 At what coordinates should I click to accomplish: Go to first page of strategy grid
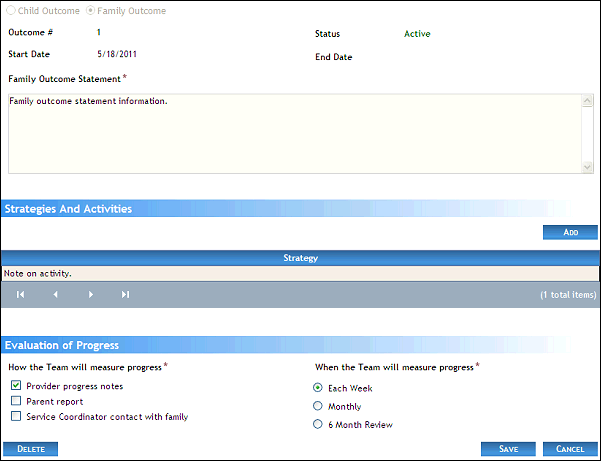20,295
